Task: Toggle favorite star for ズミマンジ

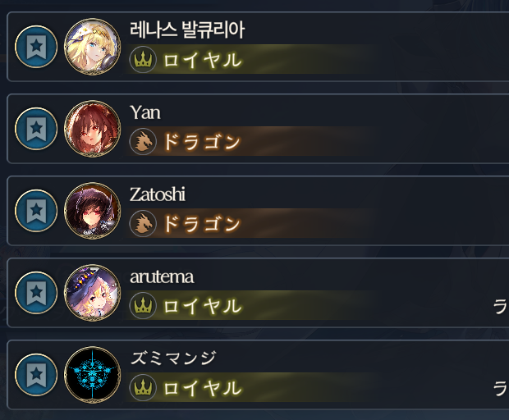Action: pyautogui.click(x=36, y=375)
